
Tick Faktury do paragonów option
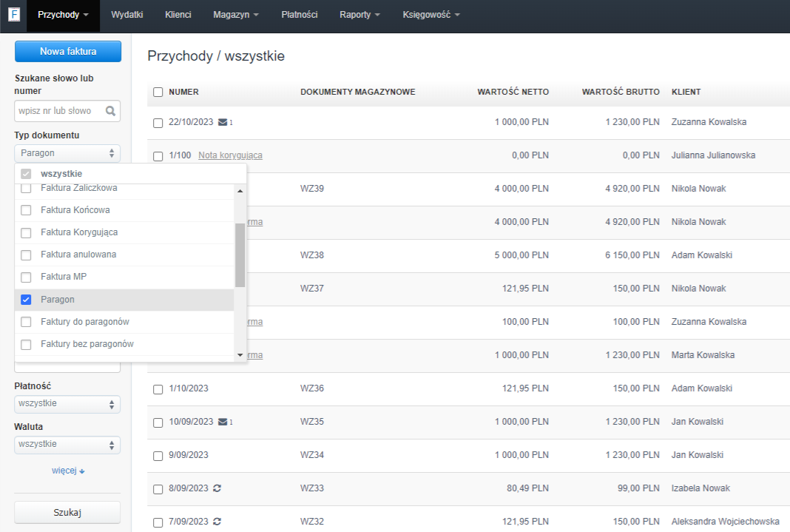26,322
